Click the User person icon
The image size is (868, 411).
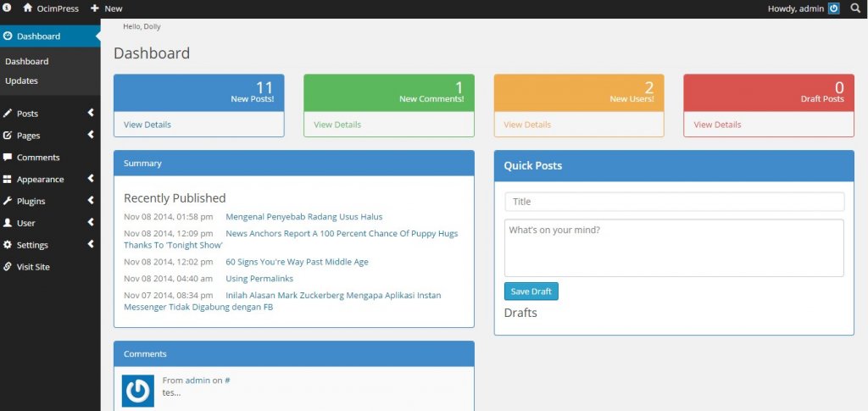click(7, 223)
